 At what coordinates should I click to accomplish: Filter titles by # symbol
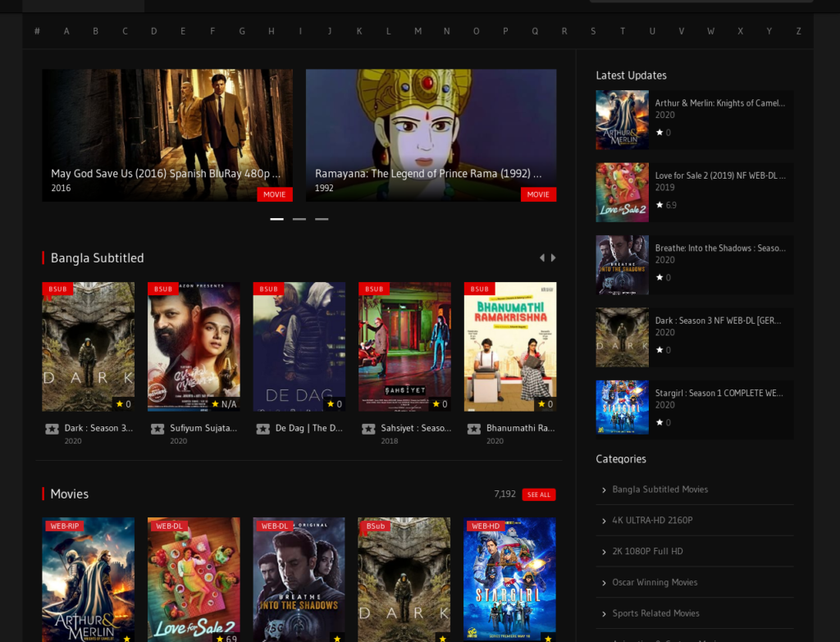(x=37, y=31)
